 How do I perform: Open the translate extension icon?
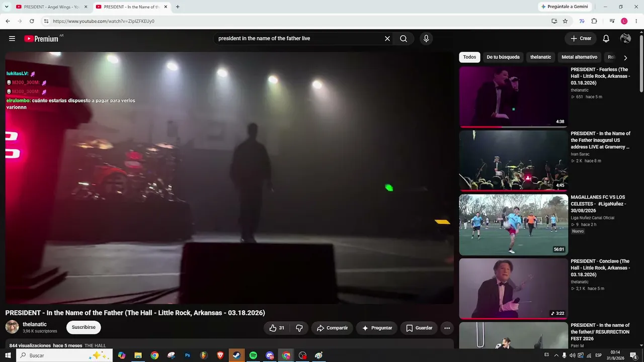point(582,21)
